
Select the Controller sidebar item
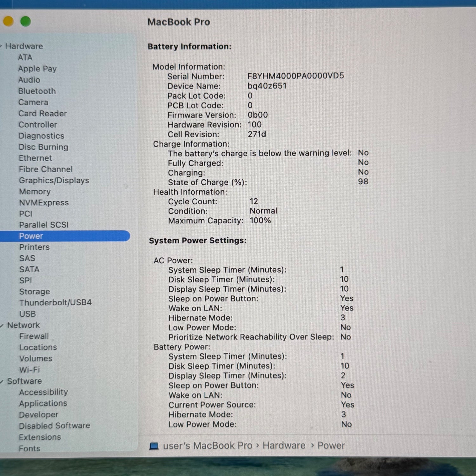(38, 125)
